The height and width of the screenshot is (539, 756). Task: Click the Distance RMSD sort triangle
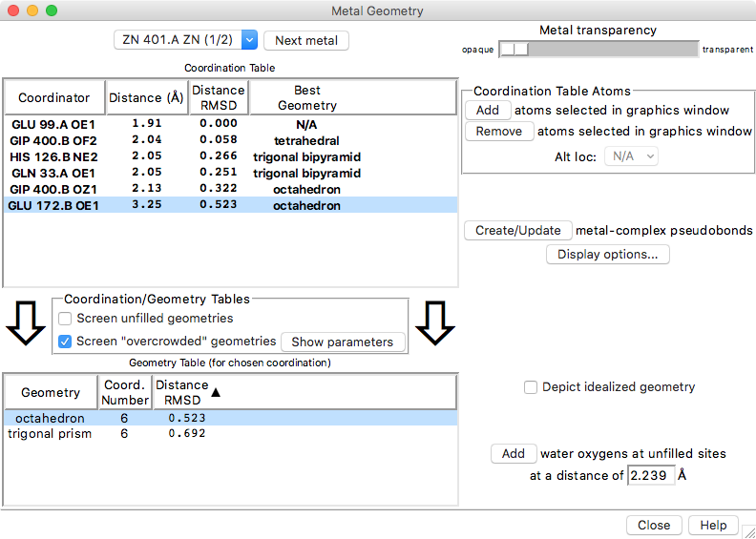(216, 392)
